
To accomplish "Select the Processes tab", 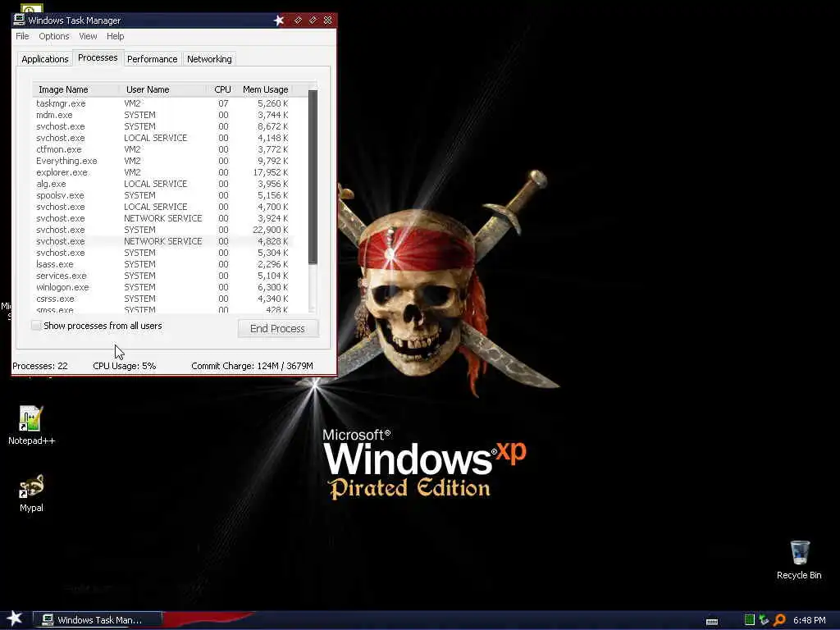I will 98,57.
